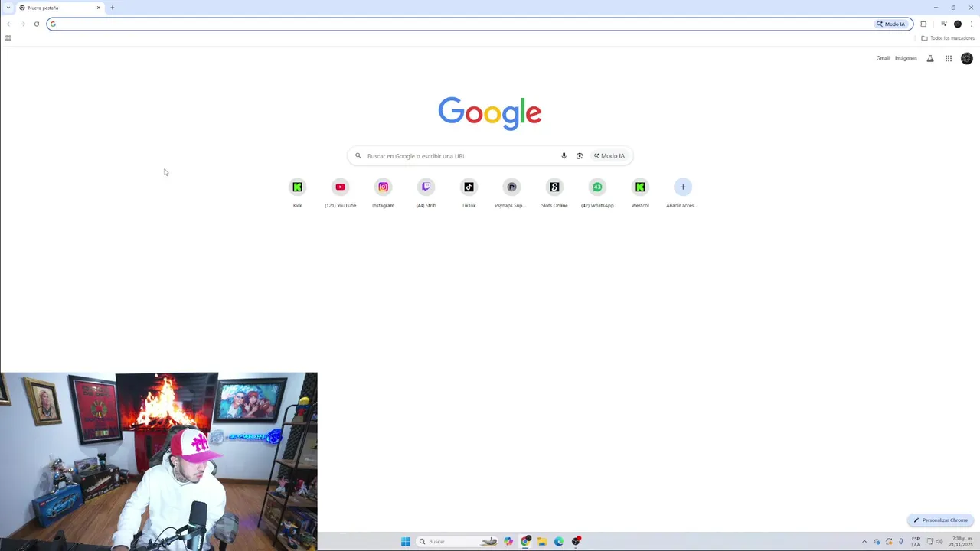The height and width of the screenshot is (551, 980).
Task: Open a new tab with plus button
Action: tap(112, 8)
